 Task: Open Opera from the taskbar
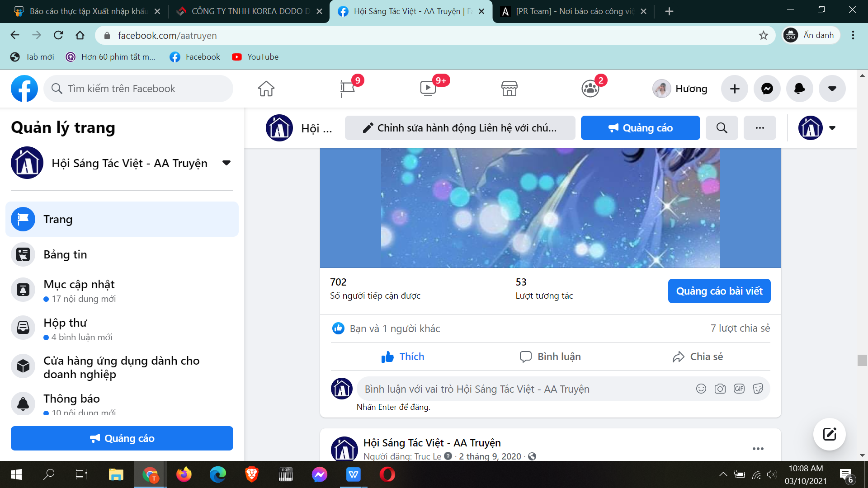point(387,474)
